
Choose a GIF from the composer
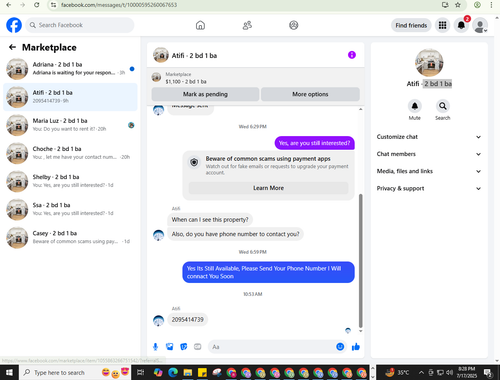point(198,347)
